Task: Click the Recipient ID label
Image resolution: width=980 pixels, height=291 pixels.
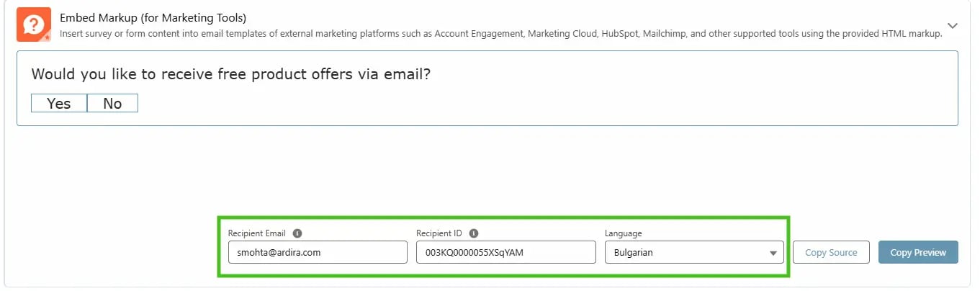Action: point(439,233)
